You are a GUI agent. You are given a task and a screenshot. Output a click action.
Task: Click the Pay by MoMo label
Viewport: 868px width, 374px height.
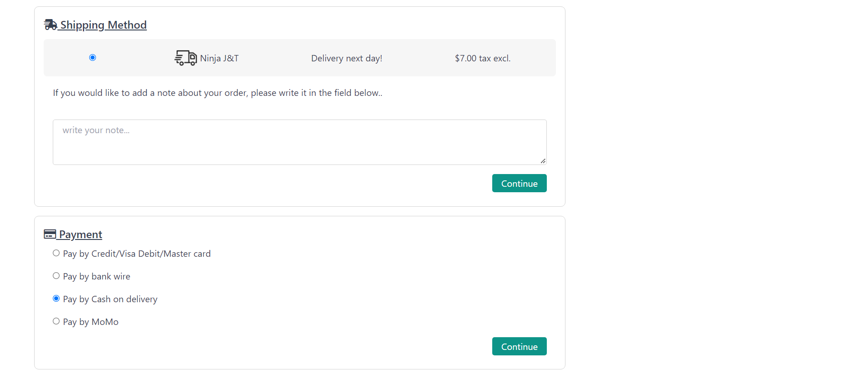(91, 322)
